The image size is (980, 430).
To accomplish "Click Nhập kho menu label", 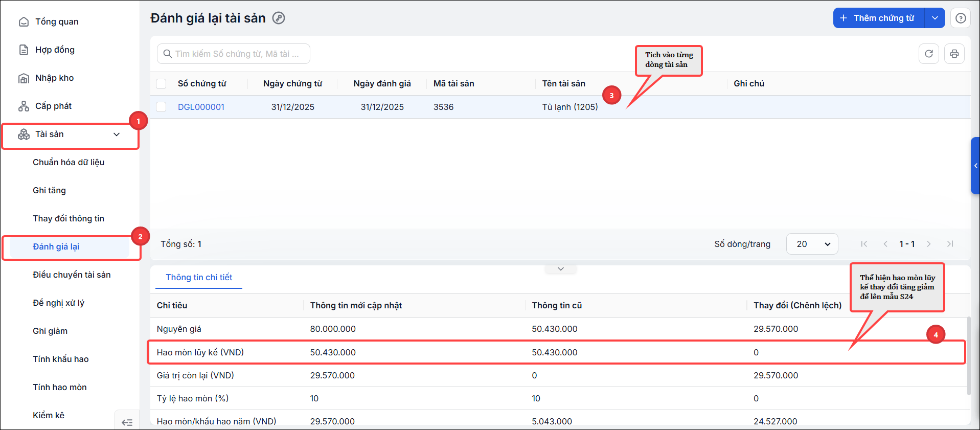I will click(54, 78).
